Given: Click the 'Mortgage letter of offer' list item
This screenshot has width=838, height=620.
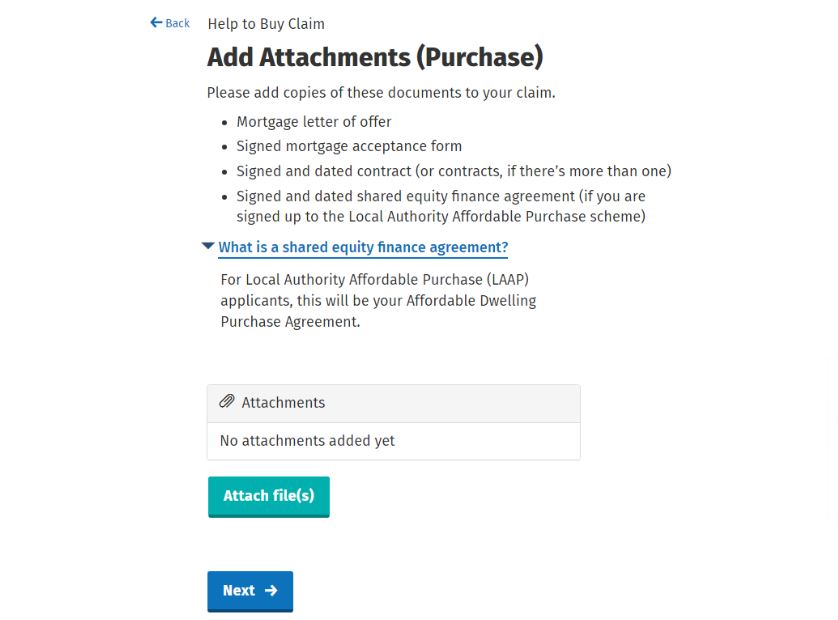Looking at the screenshot, I should coord(314,122).
